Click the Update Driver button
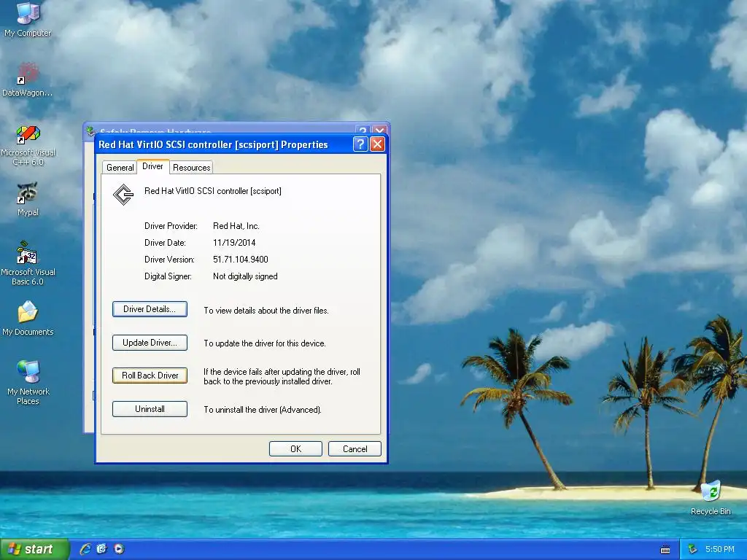 pos(150,343)
